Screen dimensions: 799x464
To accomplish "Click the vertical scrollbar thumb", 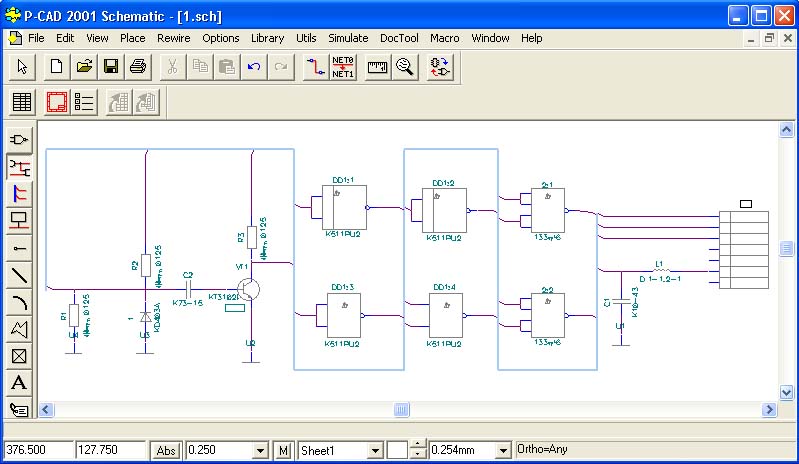I will tap(786, 248).
